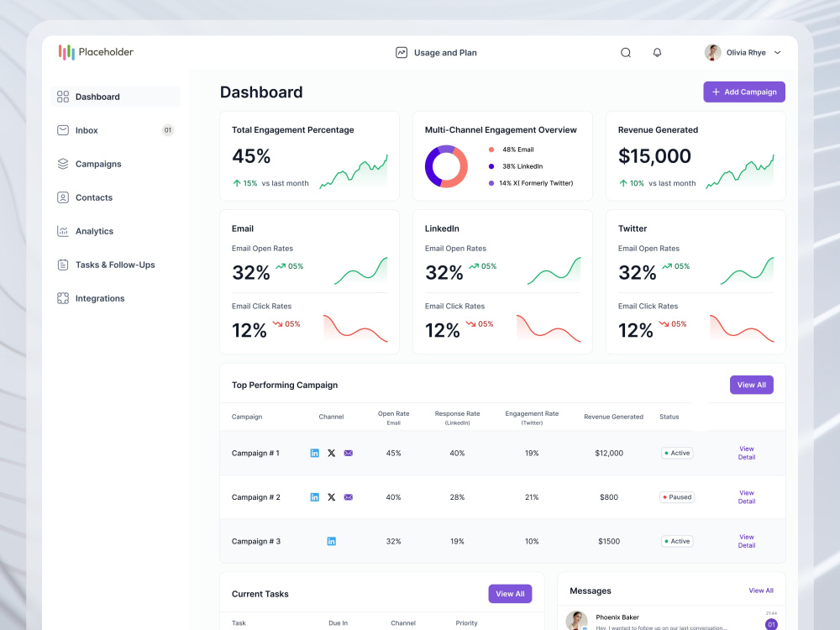
Task: Click the Total Engagement green sparkline
Action: [354, 171]
